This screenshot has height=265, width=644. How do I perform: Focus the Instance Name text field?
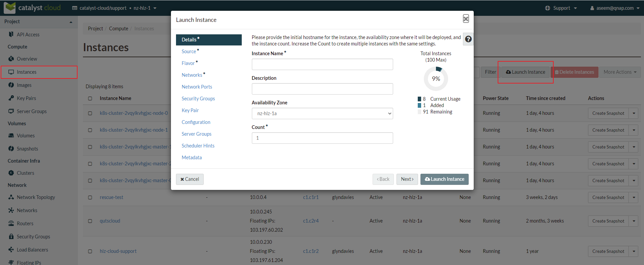[x=322, y=64]
